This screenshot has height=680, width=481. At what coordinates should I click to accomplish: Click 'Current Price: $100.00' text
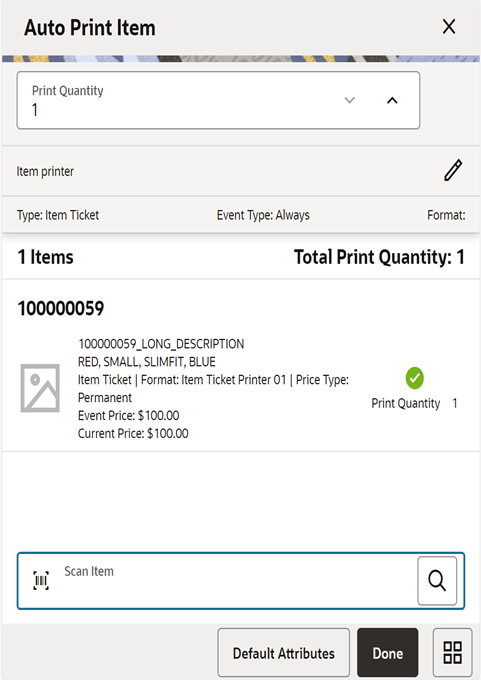(x=133, y=433)
